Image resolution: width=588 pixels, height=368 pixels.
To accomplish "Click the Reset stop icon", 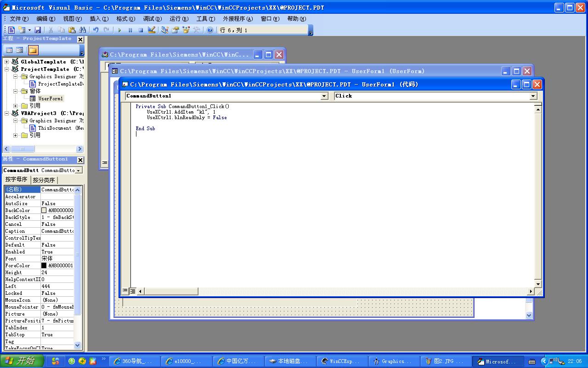I will coord(141,30).
